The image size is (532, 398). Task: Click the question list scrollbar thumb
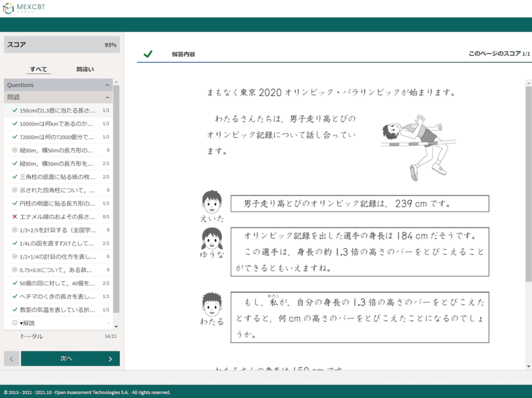click(x=116, y=198)
